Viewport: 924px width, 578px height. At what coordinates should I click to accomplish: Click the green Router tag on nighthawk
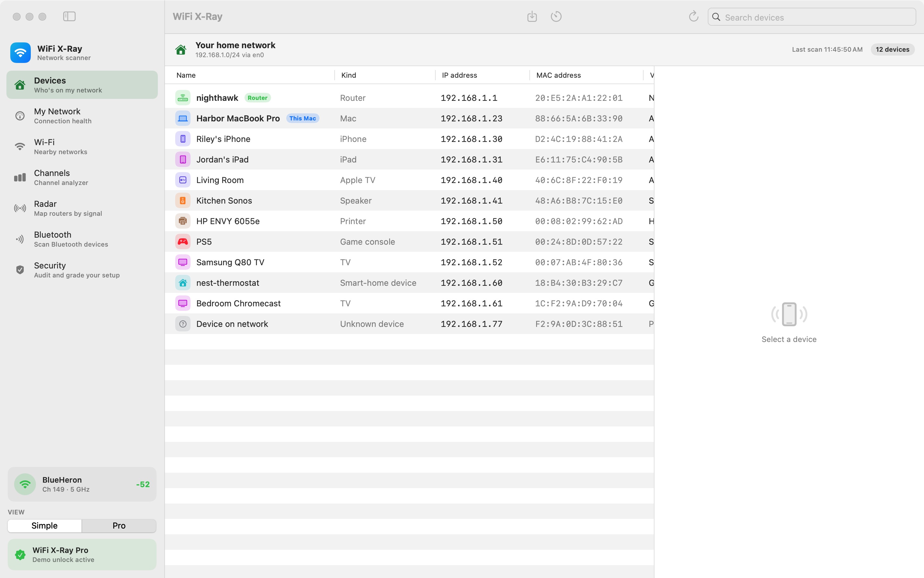click(x=257, y=98)
